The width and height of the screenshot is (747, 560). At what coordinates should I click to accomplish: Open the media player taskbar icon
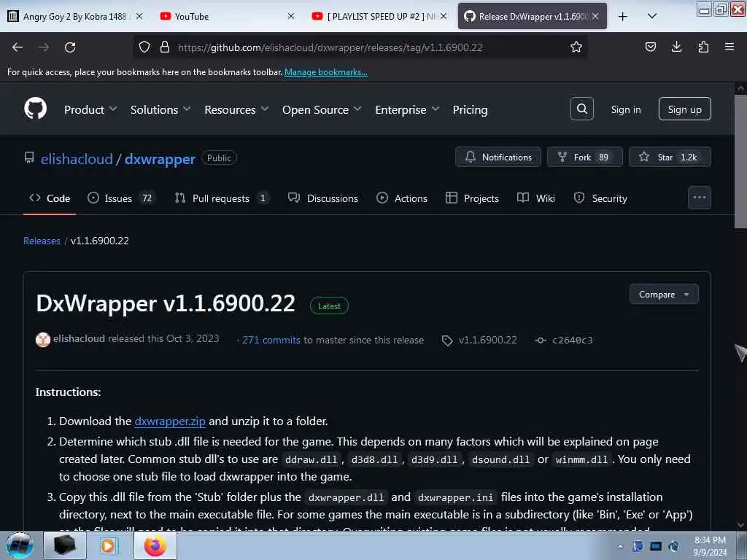tap(108, 545)
